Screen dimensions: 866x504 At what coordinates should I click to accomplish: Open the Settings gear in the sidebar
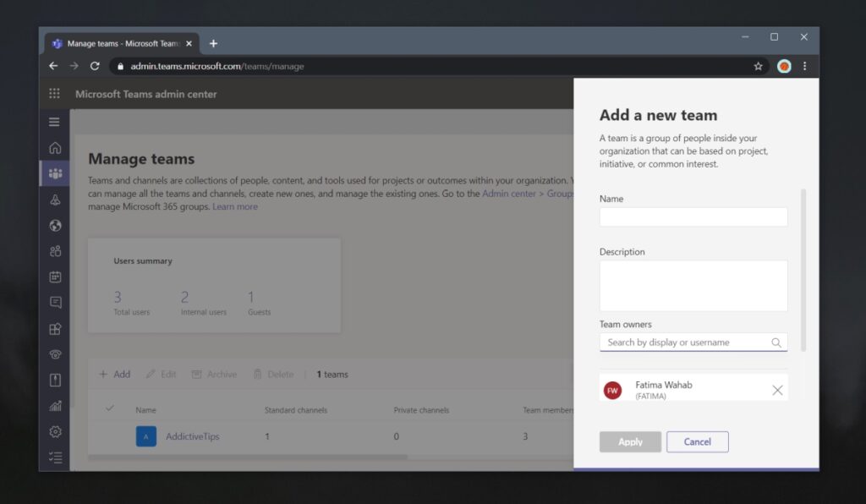55,431
